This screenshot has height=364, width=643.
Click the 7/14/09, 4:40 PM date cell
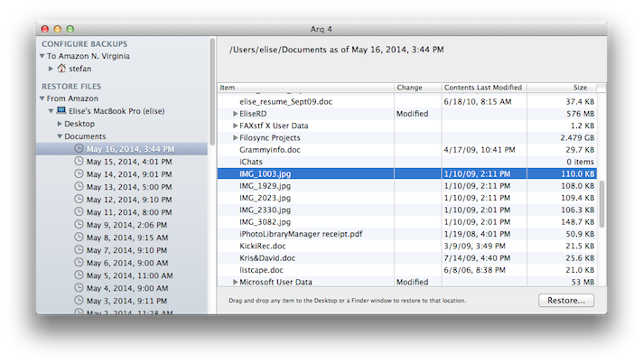477,257
